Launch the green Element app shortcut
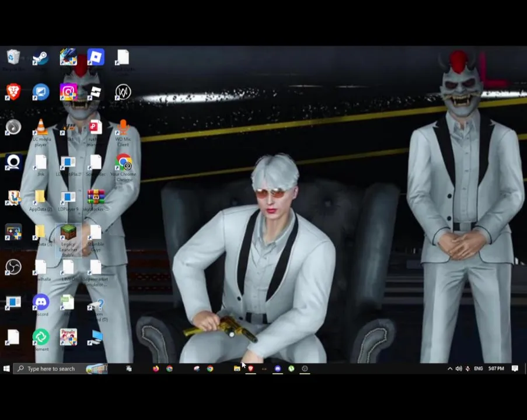The width and height of the screenshot is (527, 420). pyautogui.click(x=41, y=340)
